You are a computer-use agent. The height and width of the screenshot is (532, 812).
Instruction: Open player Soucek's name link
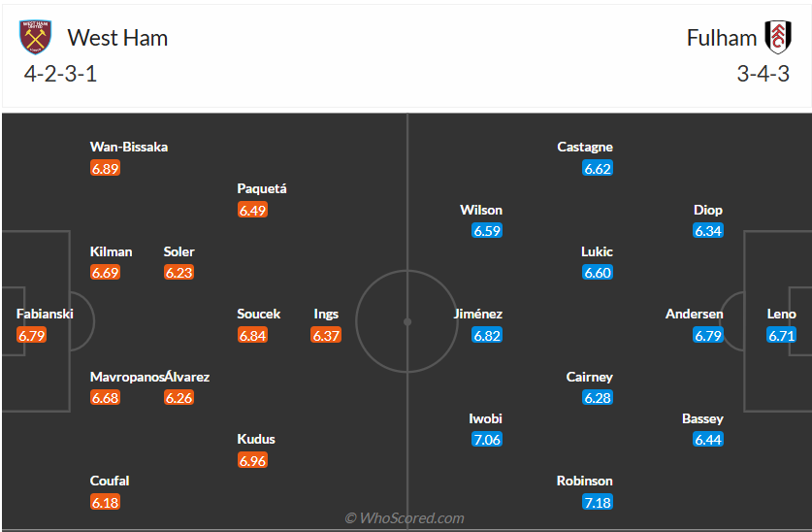point(259,314)
